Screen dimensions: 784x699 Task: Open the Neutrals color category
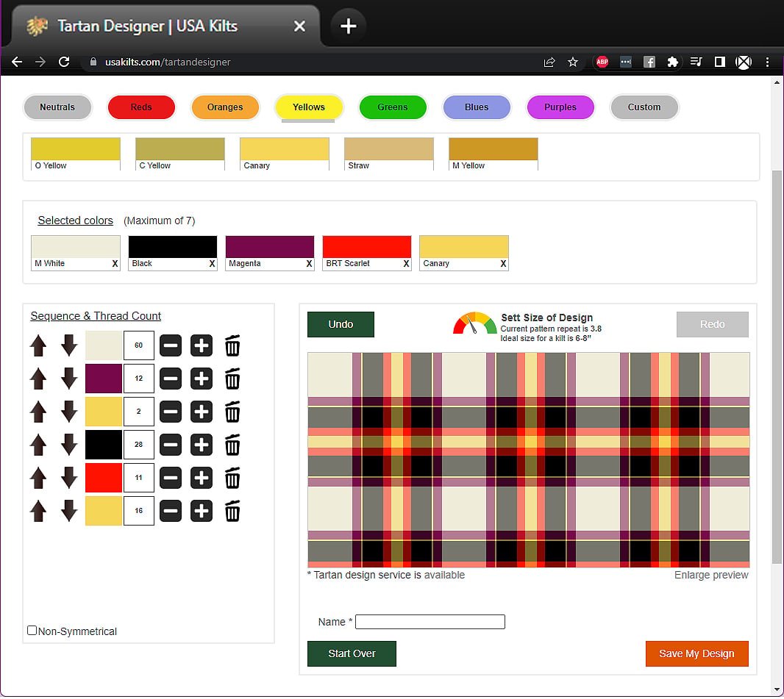tap(57, 107)
